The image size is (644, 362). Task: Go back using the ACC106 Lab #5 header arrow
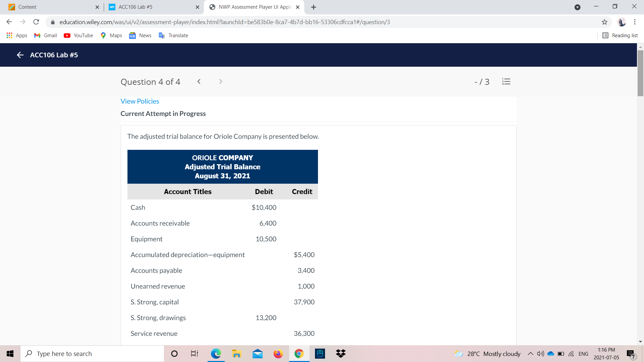(20, 55)
